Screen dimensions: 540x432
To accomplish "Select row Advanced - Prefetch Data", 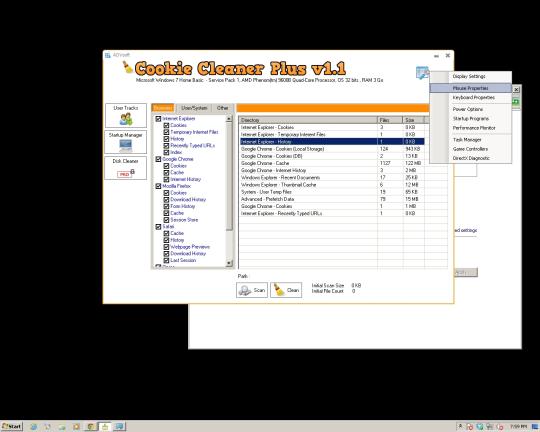I will pos(332,199).
